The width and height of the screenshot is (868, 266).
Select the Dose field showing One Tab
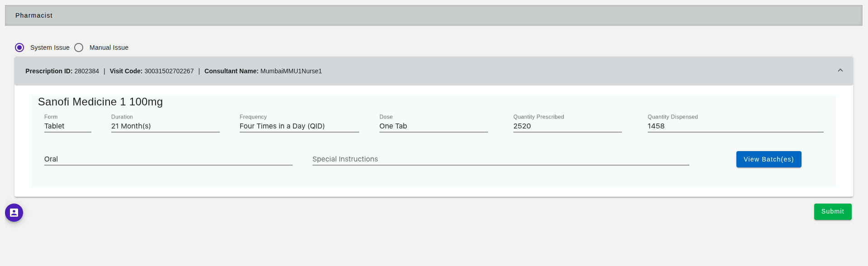433,126
